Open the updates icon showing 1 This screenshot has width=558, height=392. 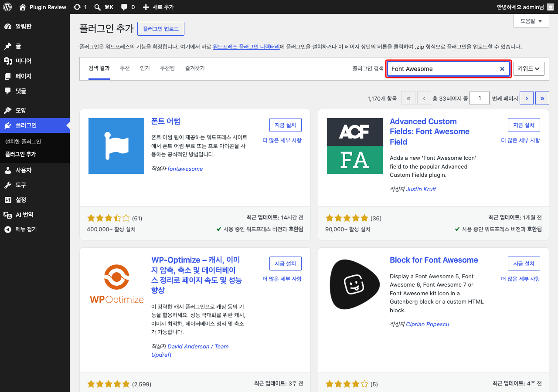tap(80, 7)
